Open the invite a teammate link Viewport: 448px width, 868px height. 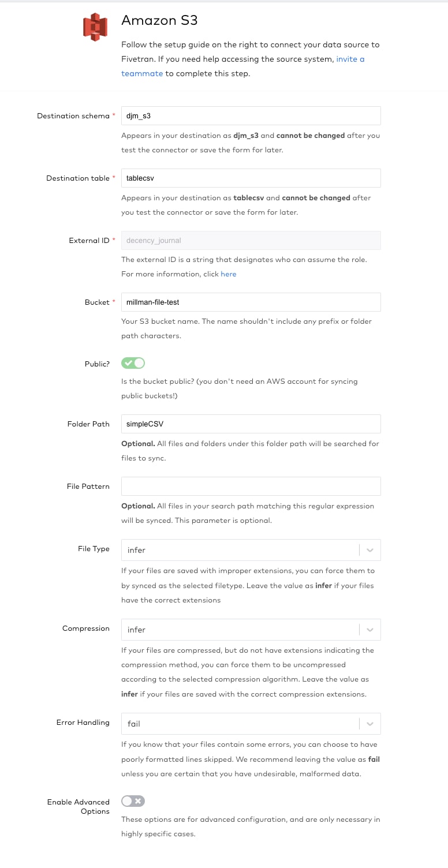click(242, 66)
